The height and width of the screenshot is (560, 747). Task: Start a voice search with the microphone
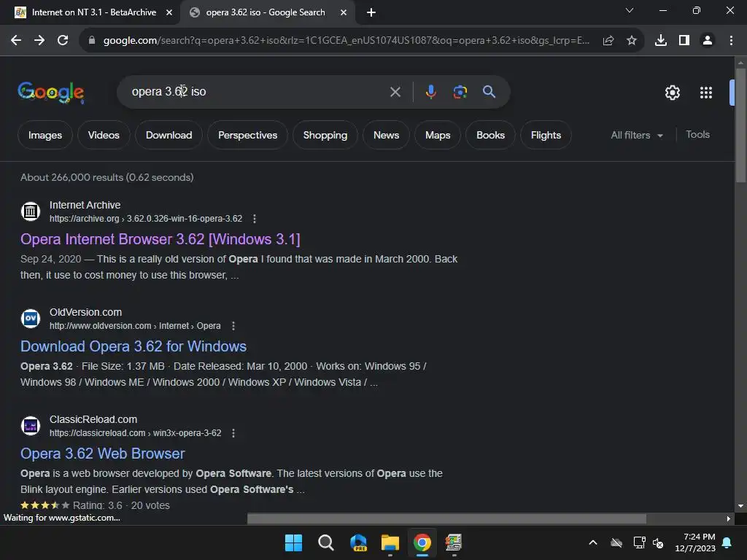click(430, 91)
